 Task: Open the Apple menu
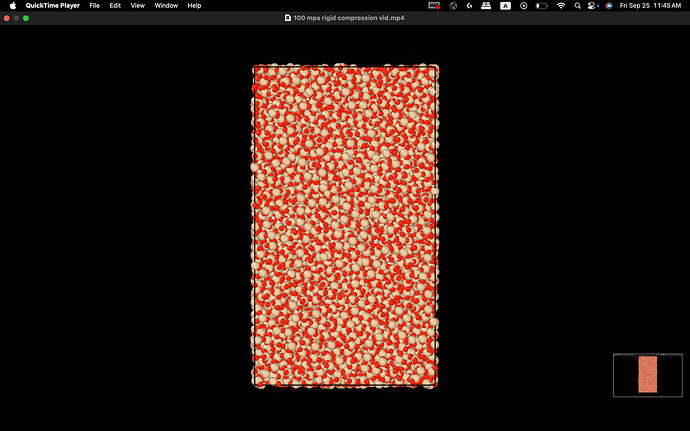click(x=13, y=6)
